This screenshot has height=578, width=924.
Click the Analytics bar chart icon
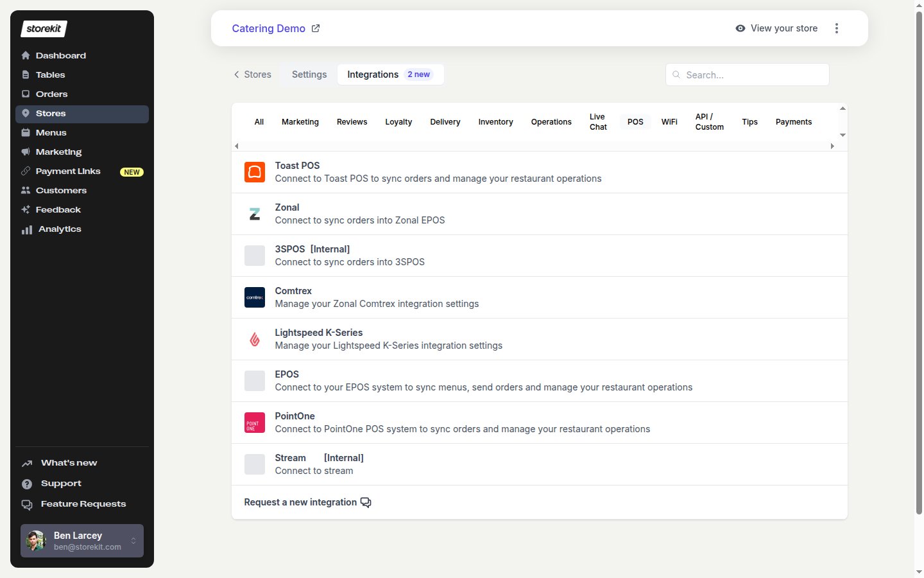coord(27,229)
